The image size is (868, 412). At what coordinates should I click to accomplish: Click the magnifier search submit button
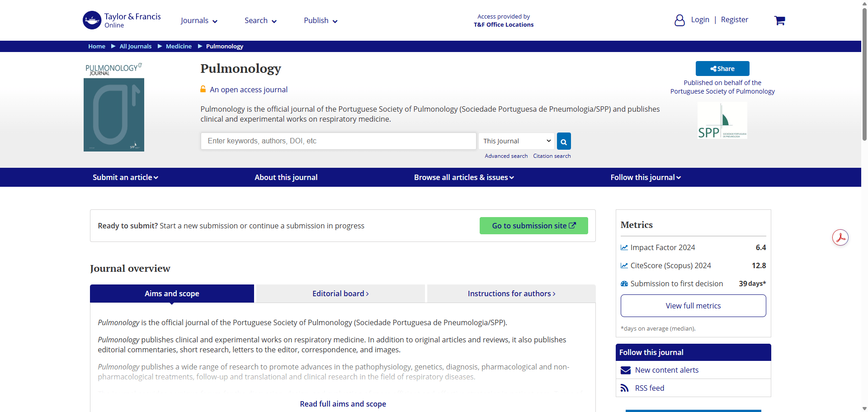coord(564,141)
